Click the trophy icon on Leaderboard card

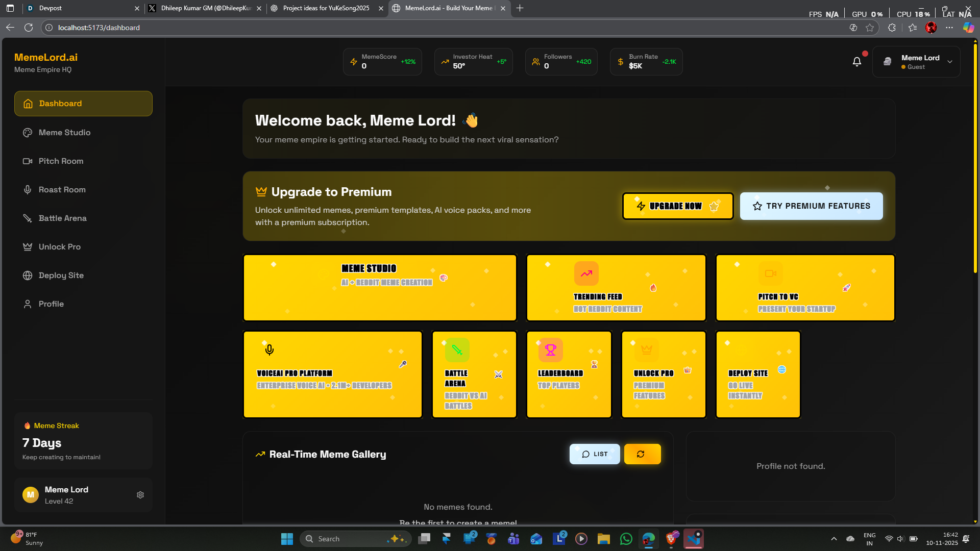tap(551, 350)
